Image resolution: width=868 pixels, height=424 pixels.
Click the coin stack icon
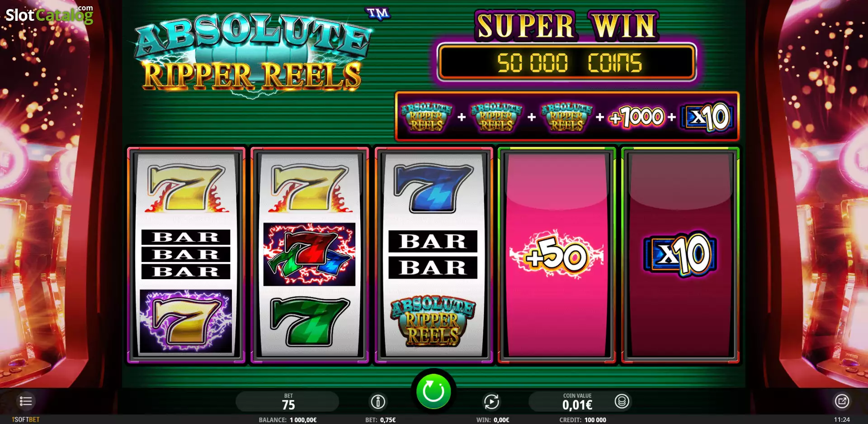point(622,401)
